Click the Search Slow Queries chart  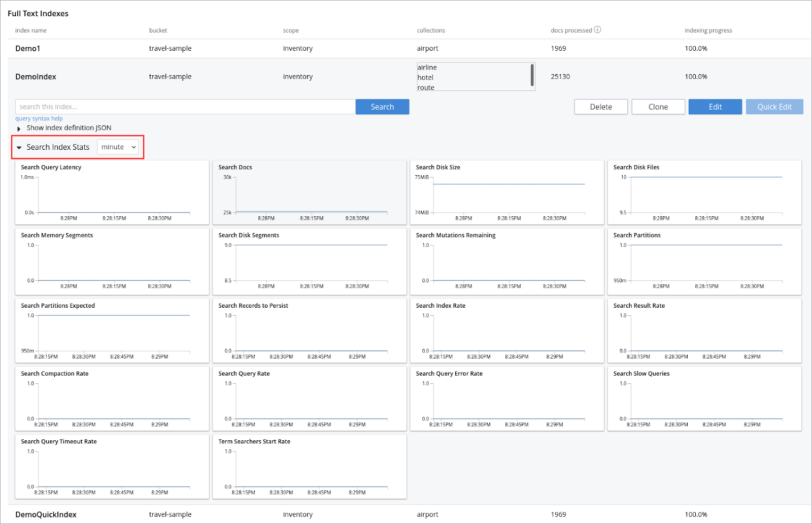(x=704, y=399)
